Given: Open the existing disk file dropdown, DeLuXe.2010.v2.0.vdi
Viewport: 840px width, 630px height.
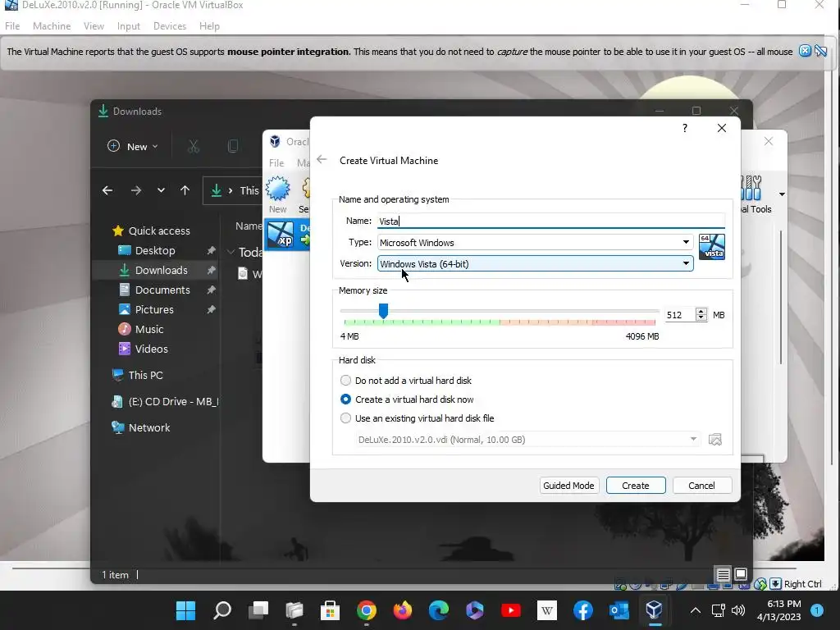Looking at the screenshot, I should (527, 440).
